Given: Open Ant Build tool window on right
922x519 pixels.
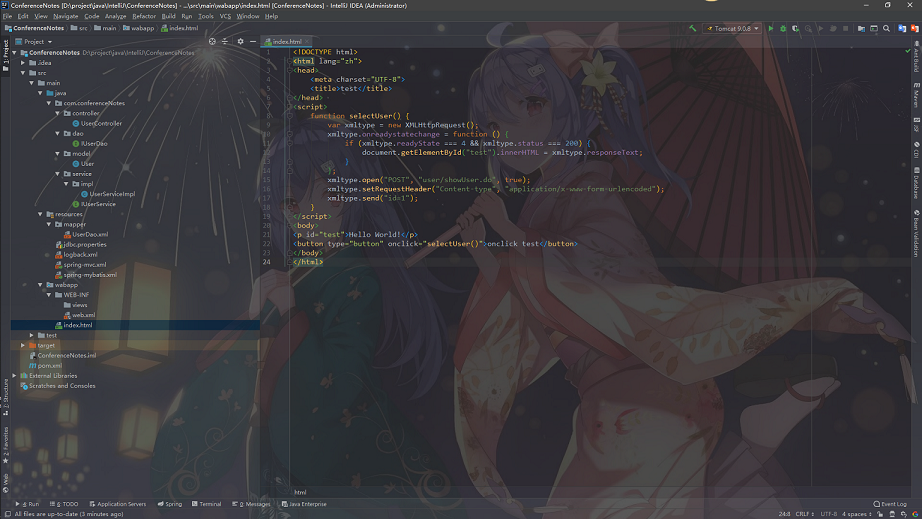Looking at the screenshot, I should click(916, 57).
